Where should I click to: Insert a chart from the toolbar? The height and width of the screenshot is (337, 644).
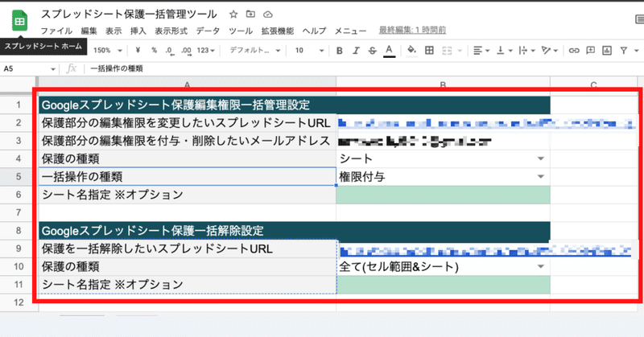[x=607, y=51]
